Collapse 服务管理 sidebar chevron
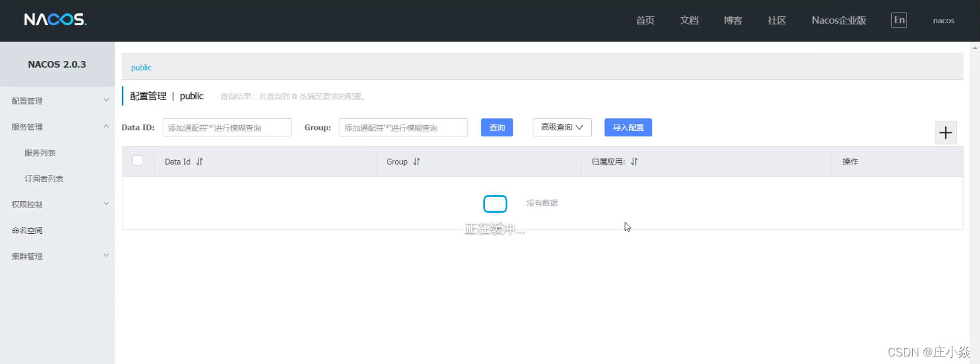 click(x=106, y=126)
